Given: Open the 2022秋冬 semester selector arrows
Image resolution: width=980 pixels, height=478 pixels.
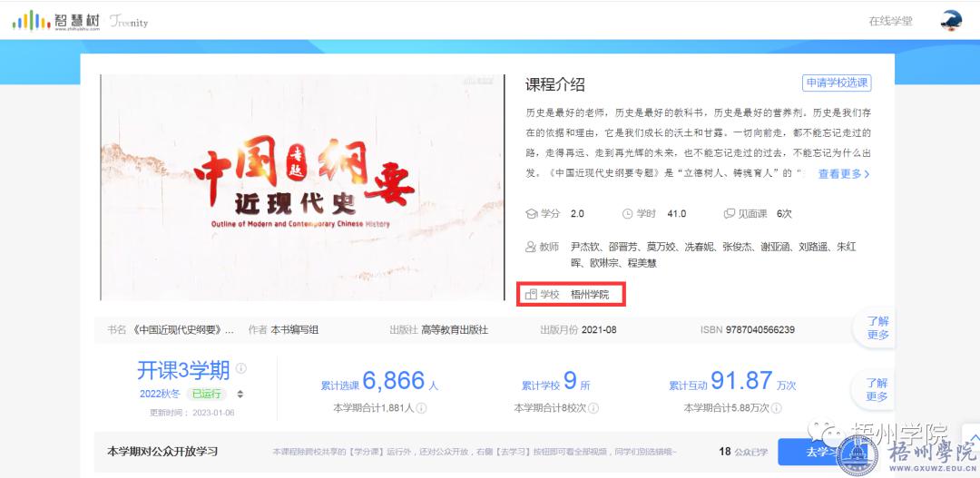Looking at the screenshot, I should tap(240, 394).
